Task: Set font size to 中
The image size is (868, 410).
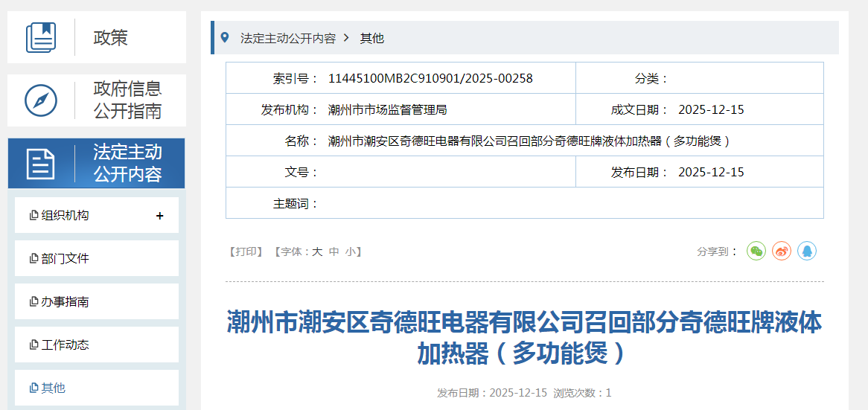Action: click(x=334, y=252)
